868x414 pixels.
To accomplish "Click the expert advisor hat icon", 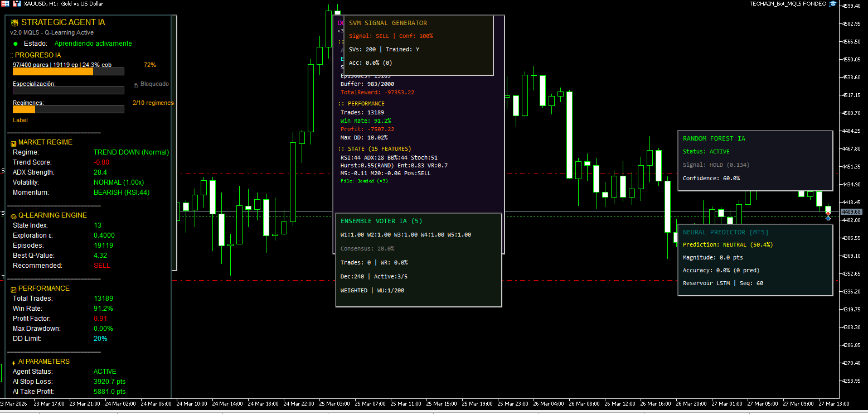I will [x=833, y=4].
